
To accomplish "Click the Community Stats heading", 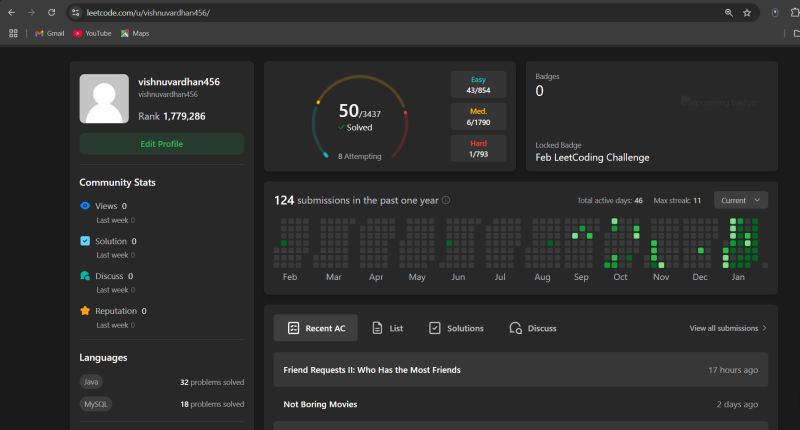I will tap(117, 183).
